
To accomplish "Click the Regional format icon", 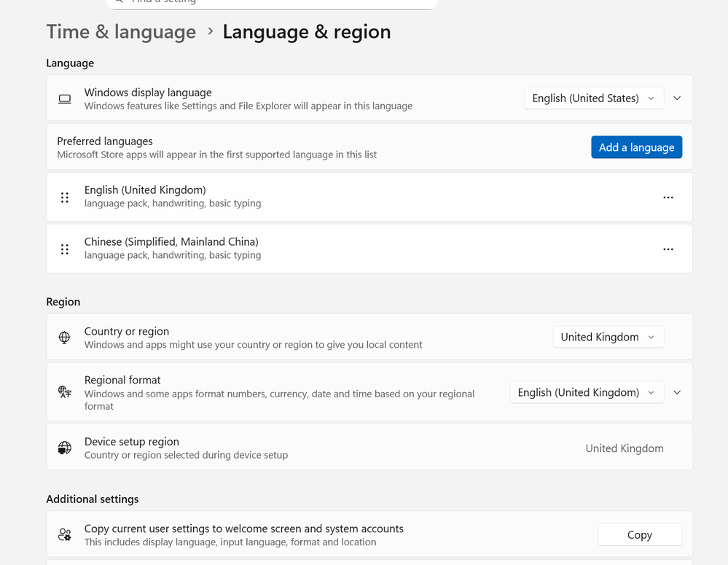I will coord(65,392).
